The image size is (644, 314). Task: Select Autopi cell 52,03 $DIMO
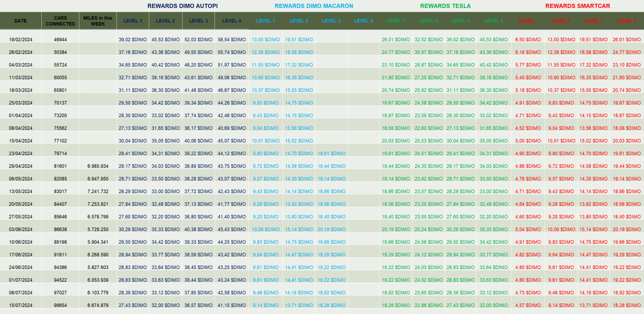tap(199, 40)
